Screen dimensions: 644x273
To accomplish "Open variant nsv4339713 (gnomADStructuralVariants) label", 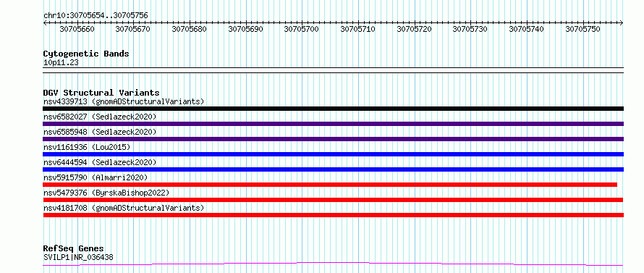I will 124,101.
